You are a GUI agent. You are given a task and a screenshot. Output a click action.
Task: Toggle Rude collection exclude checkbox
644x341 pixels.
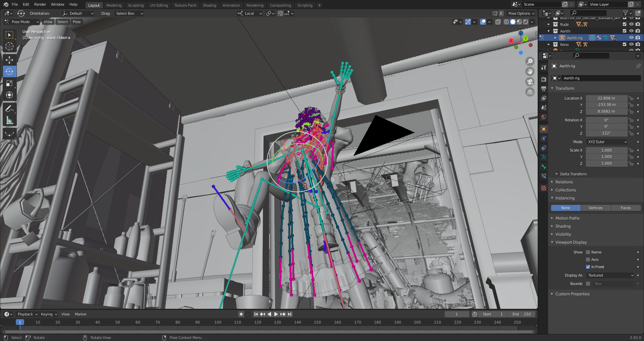[x=625, y=24]
